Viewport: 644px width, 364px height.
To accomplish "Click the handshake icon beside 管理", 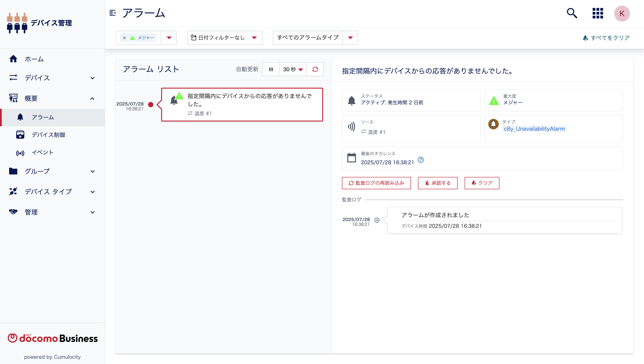I will coord(13,212).
